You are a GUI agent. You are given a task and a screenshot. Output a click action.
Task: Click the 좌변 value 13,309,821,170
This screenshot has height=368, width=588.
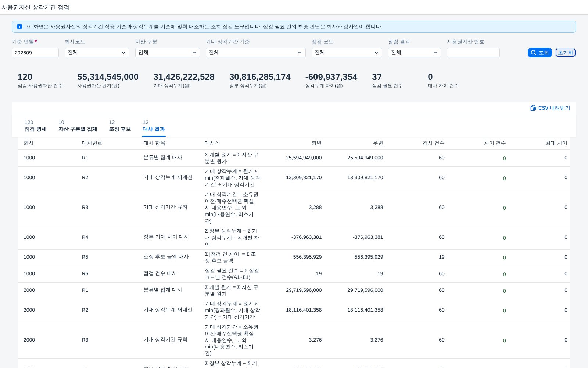point(304,177)
